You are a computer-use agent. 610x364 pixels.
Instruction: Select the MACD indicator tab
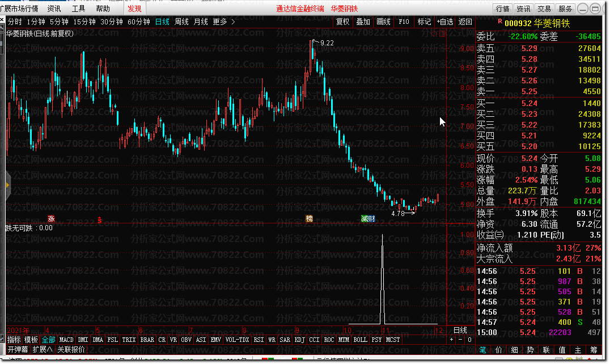tap(66, 340)
